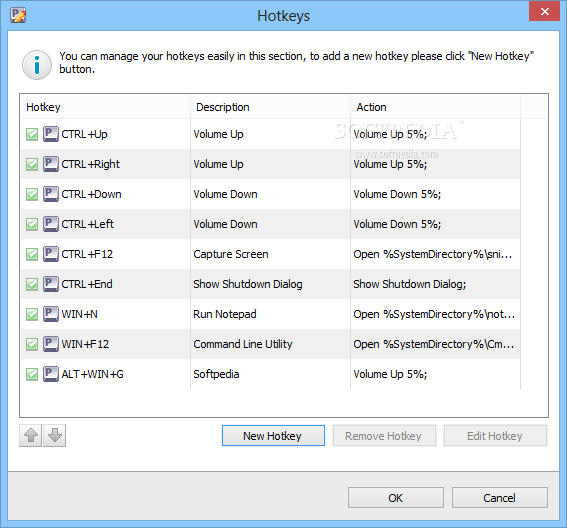Viewport: 567px width, 528px height.
Task: Click the Edit Hotkey button
Action: pyautogui.click(x=495, y=436)
